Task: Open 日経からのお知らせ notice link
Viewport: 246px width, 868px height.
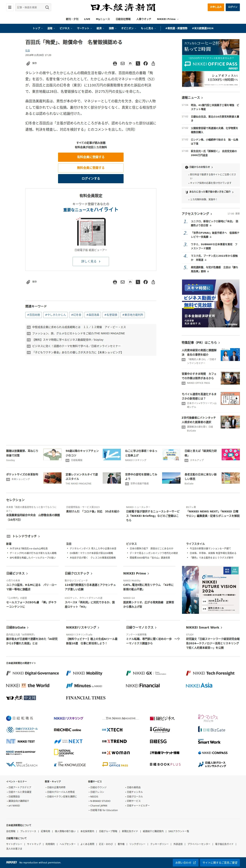Action: click(x=201, y=167)
